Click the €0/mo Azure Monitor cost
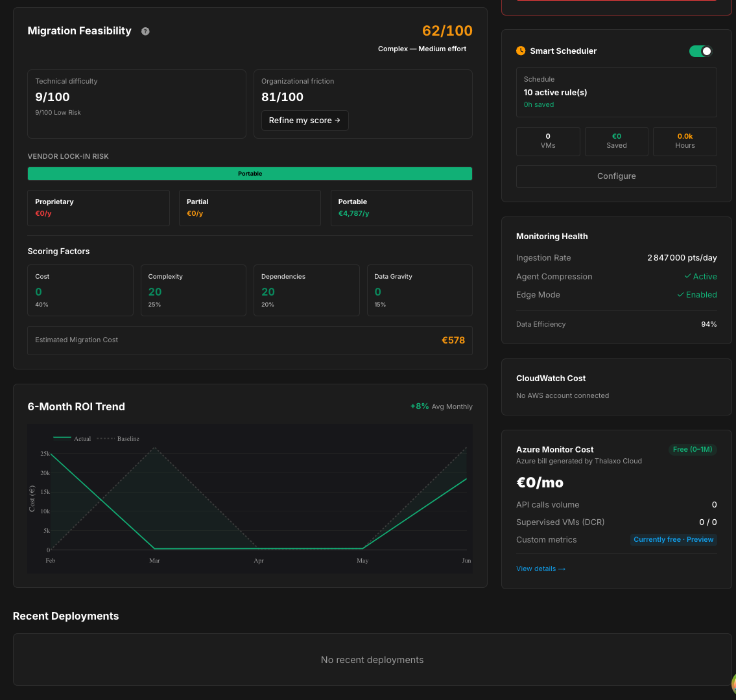The width and height of the screenshot is (736, 700). [540, 482]
